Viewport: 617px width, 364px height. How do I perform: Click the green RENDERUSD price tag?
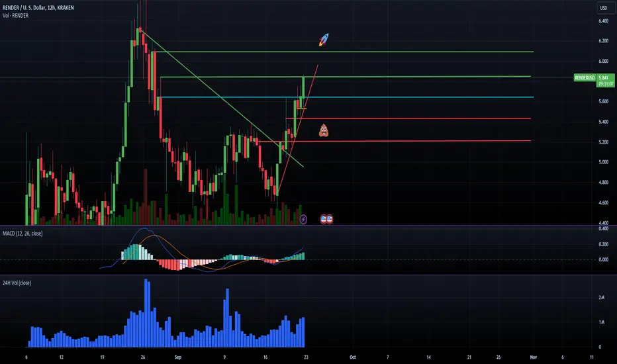click(585, 78)
